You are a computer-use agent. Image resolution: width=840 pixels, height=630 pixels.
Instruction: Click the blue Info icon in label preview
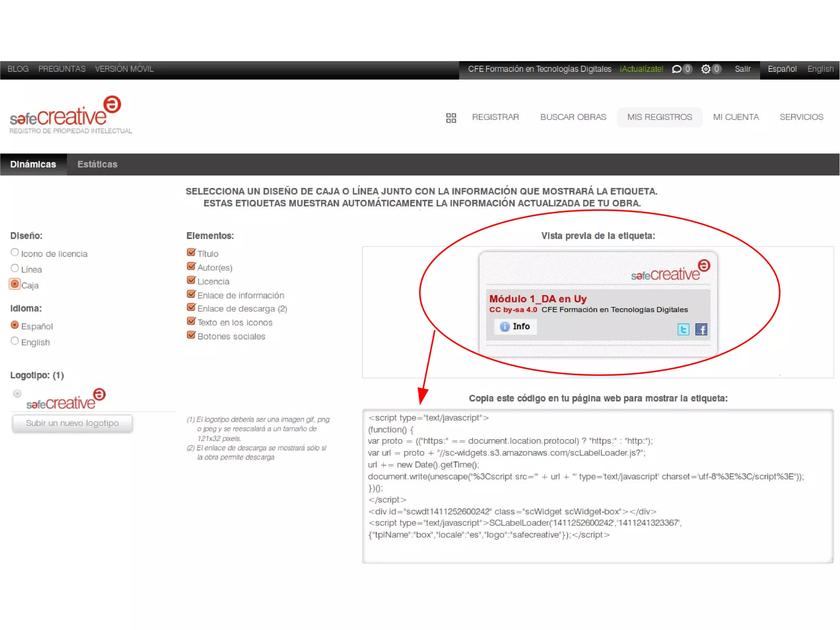(x=504, y=326)
